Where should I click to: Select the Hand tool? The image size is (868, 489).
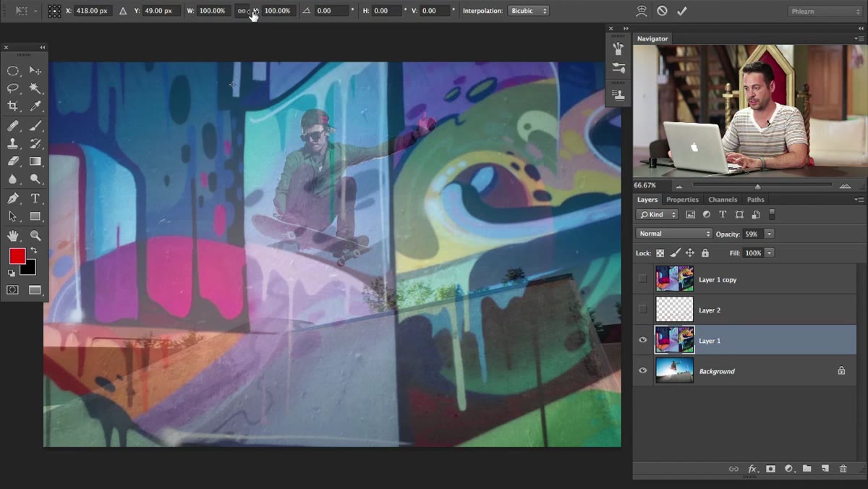point(13,235)
